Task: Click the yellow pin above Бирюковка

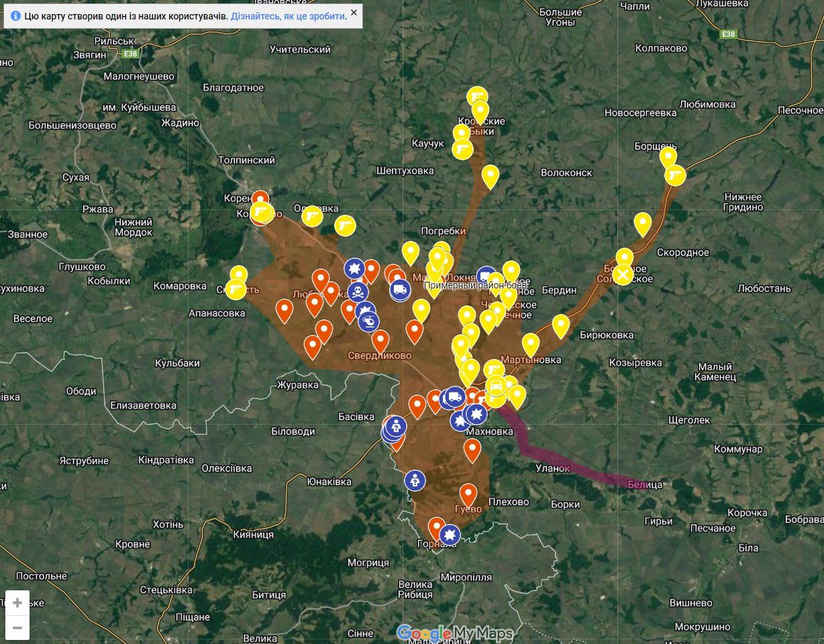Action: (561, 324)
